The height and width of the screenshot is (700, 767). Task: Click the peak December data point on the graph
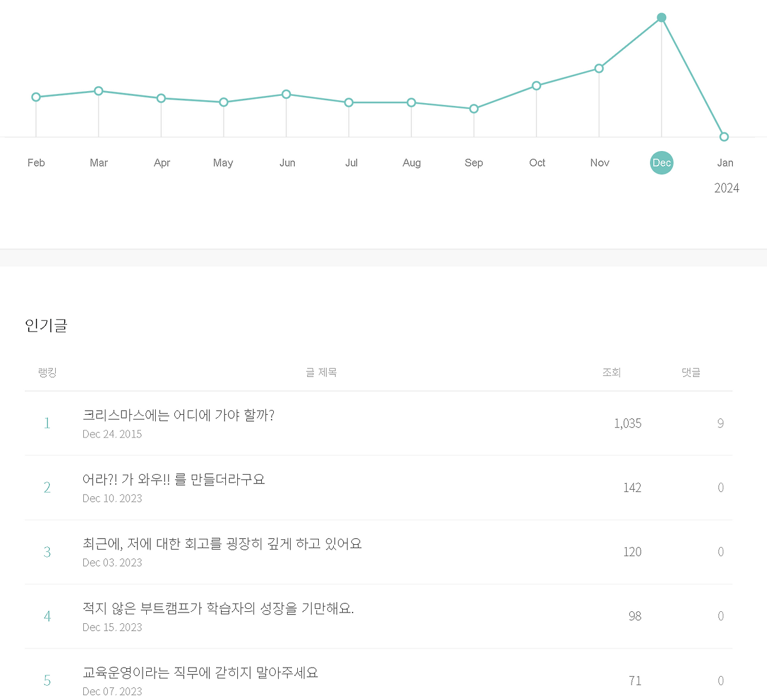(x=662, y=17)
